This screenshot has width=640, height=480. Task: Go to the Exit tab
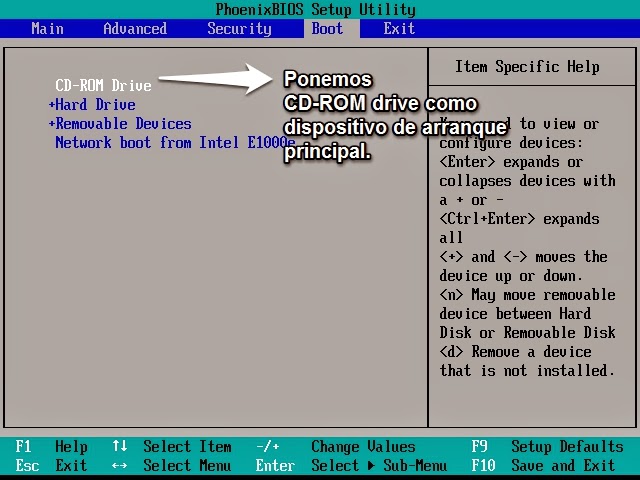399,29
